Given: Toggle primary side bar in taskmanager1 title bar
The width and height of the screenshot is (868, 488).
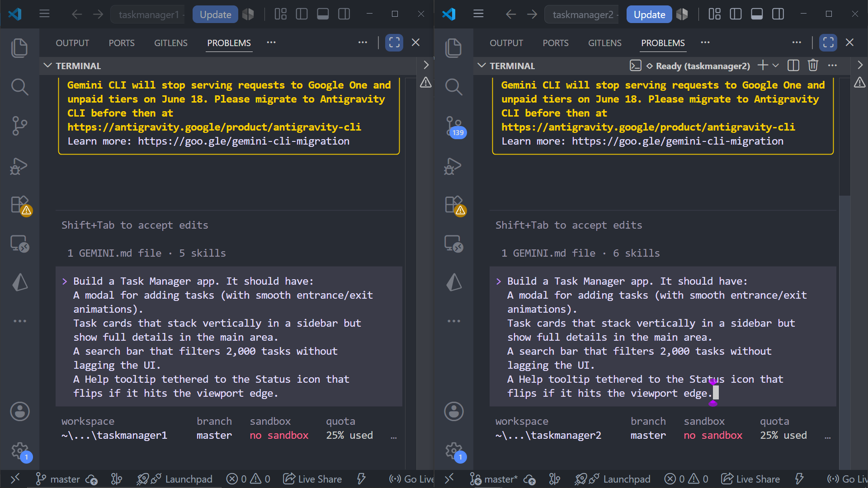Looking at the screenshot, I should pyautogui.click(x=302, y=14).
